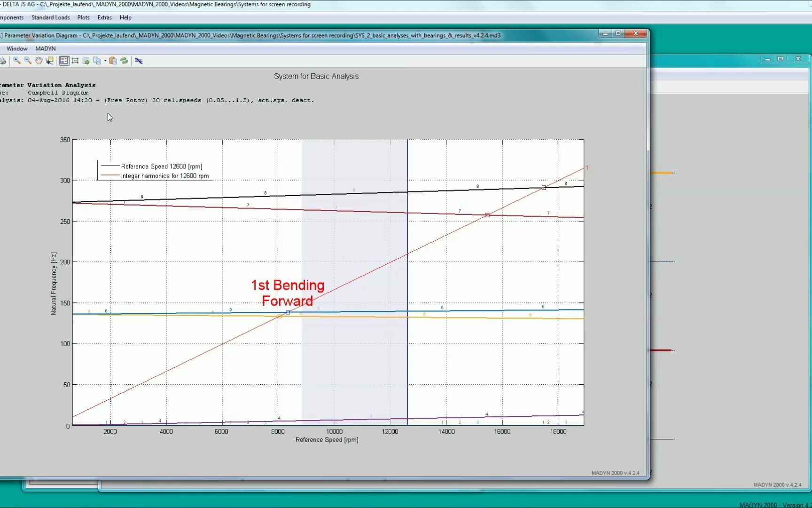Open the Extras menu
812x508 pixels.
click(105, 17)
